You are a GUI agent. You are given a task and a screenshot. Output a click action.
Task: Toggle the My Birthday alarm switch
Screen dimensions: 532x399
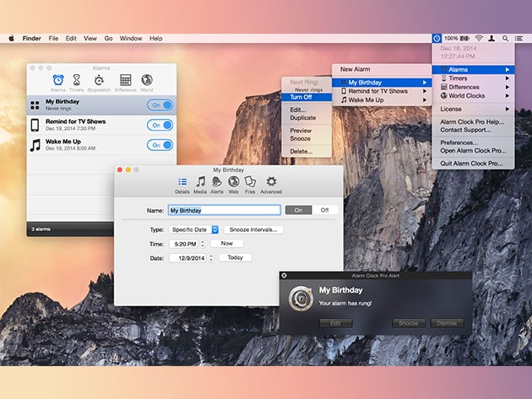pyautogui.click(x=160, y=105)
